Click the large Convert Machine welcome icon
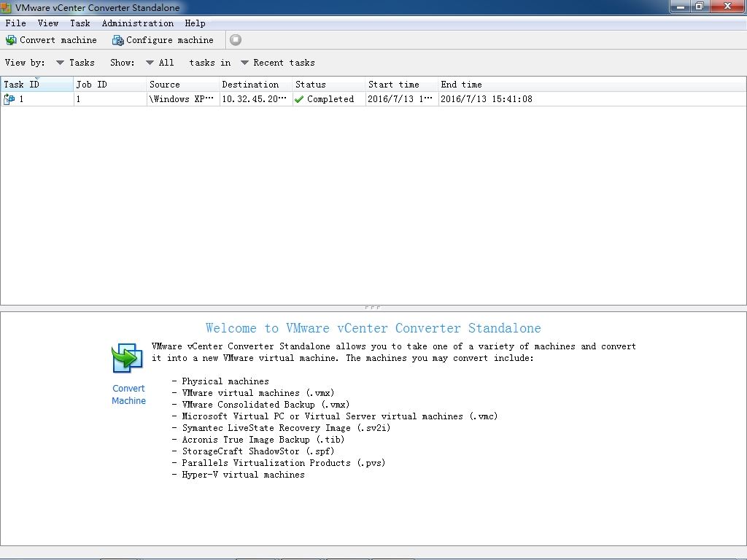This screenshot has height=560, width=747. point(127,357)
